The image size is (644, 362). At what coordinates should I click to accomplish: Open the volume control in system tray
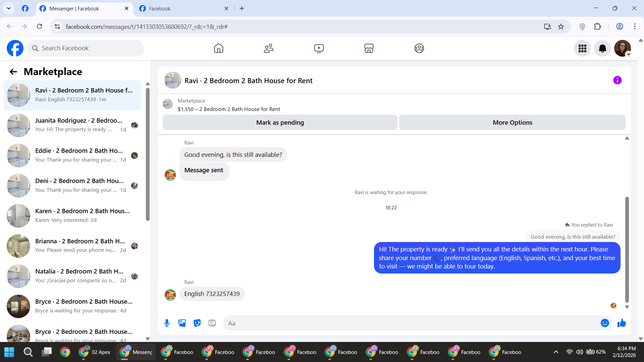pyautogui.click(x=579, y=352)
